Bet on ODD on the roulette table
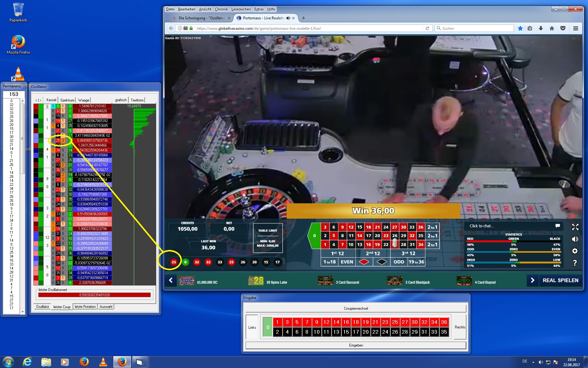 pyautogui.click(x=399, y=262)
